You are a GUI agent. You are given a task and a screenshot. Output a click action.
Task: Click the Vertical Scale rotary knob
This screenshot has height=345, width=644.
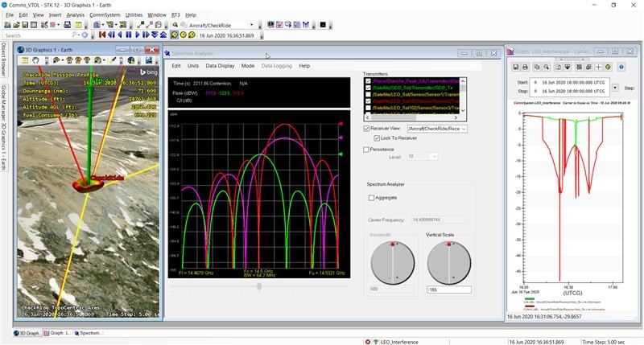[449, 263]
